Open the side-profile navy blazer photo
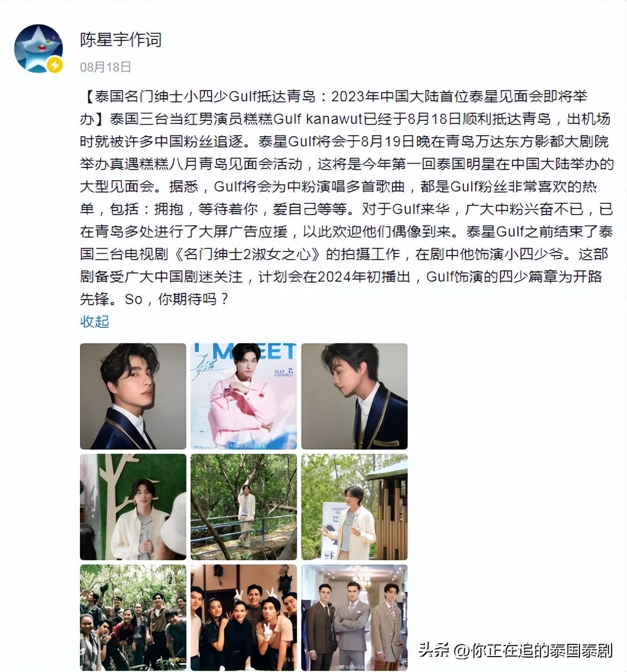Screen dimensions: 627x672 (x=354, y=396)
